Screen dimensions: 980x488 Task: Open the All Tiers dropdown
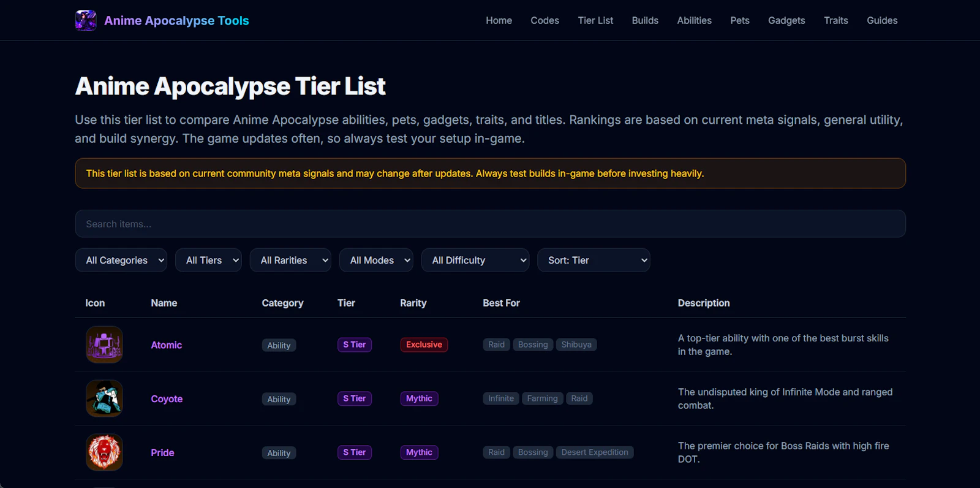208,260
